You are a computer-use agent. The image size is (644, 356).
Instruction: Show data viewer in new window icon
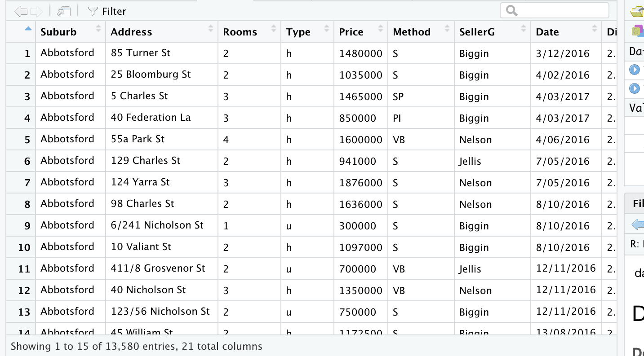point(64,11)
